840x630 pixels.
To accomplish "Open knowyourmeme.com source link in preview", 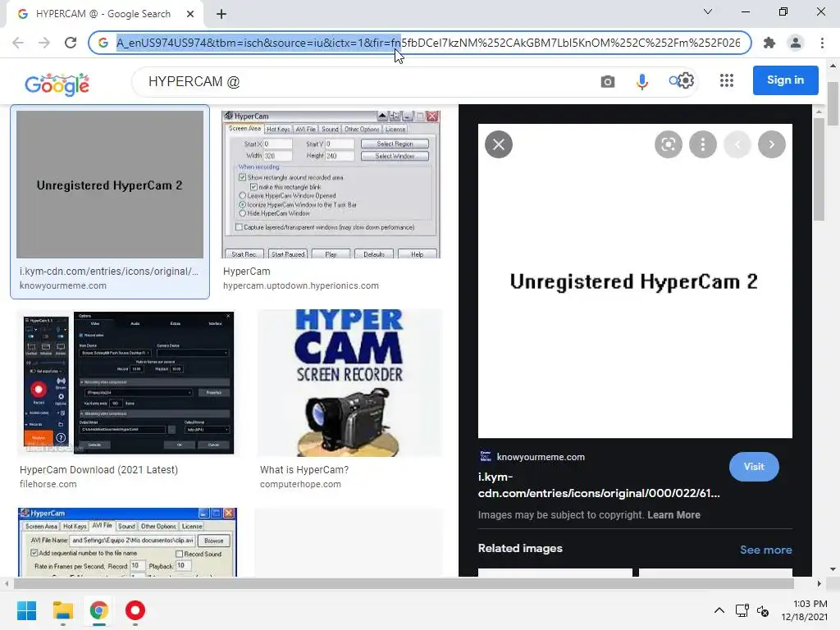I will pos(541,457).
